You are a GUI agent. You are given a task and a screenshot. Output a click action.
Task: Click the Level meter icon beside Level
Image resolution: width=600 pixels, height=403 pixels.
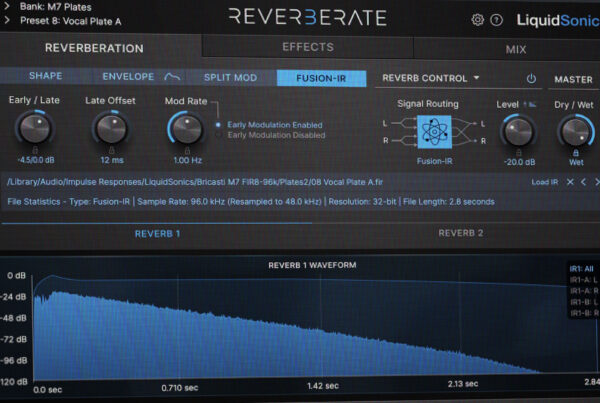pos(530,104)
